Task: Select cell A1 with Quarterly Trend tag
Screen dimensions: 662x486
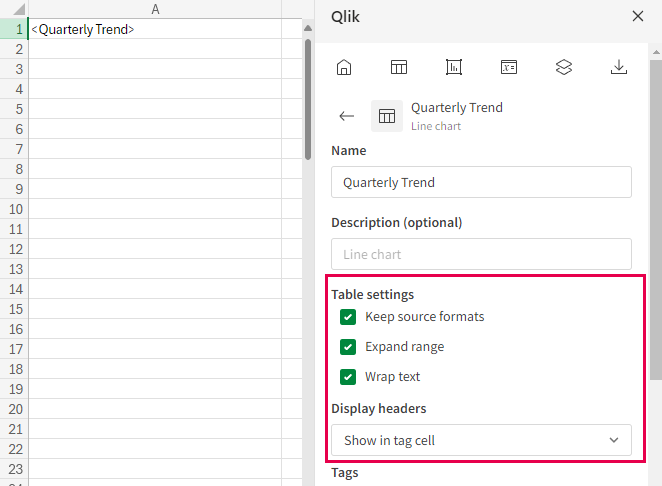Action: (155, 30)
